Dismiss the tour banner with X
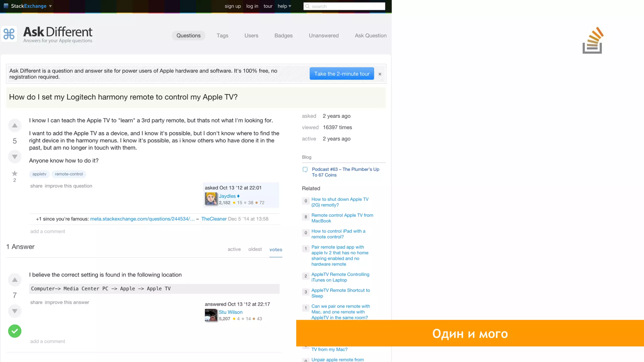 [380, 74]
